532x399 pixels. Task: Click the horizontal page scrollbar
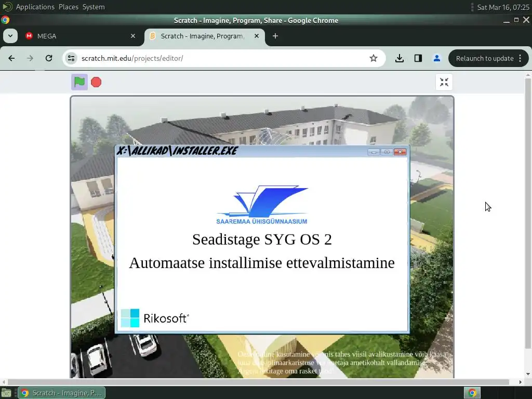point(258,382)
